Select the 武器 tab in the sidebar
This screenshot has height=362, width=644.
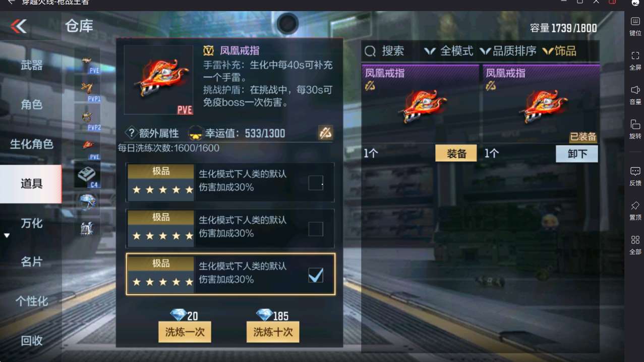point(31,65)
